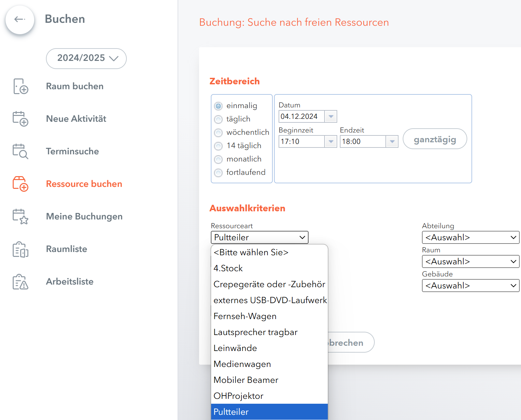Open the Gebäude dropdown

coord(470,286)
